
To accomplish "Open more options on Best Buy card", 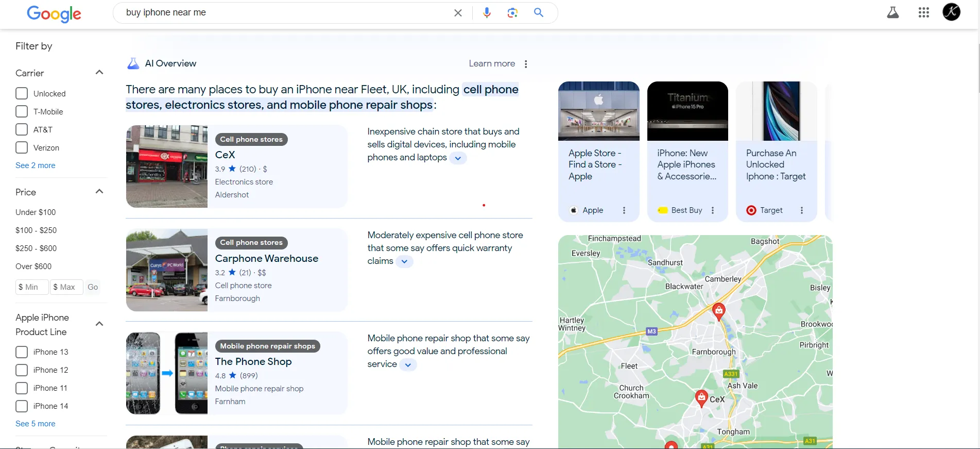I will 713,210.
